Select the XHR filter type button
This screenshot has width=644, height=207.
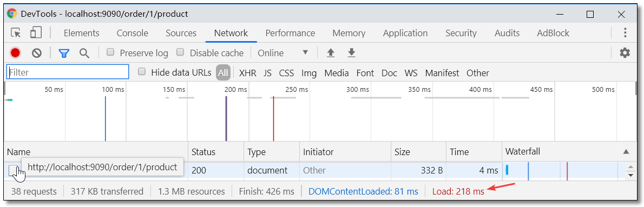pyautogui.click(x=248, y=73)
